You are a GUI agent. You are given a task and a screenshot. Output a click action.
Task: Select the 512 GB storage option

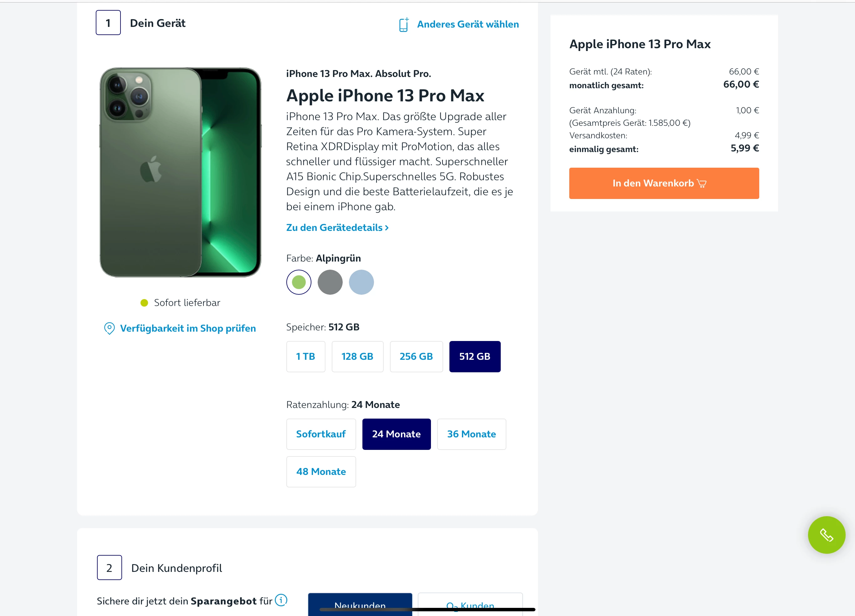coord(475,356)
